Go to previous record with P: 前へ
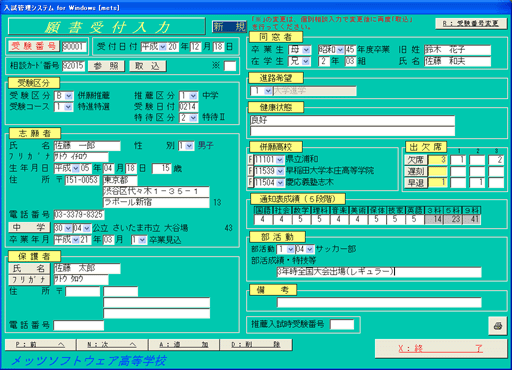512x370 pixels. pyautogui.click(x=40, y=345)
